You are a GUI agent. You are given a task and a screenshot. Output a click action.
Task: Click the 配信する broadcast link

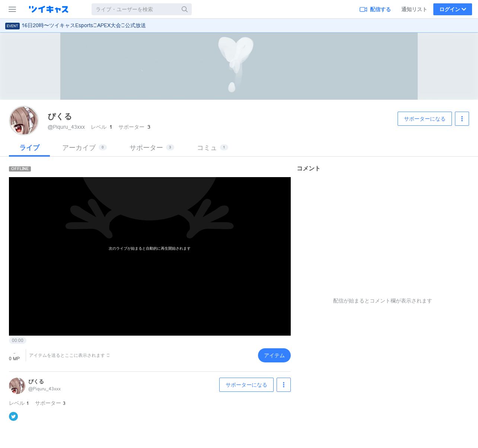(375, 9)
